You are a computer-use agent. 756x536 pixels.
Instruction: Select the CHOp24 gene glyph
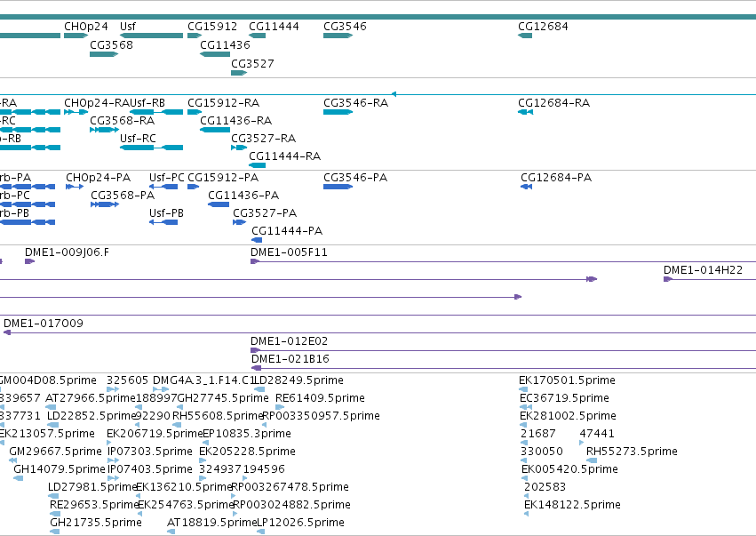click(x=76, y=36)
